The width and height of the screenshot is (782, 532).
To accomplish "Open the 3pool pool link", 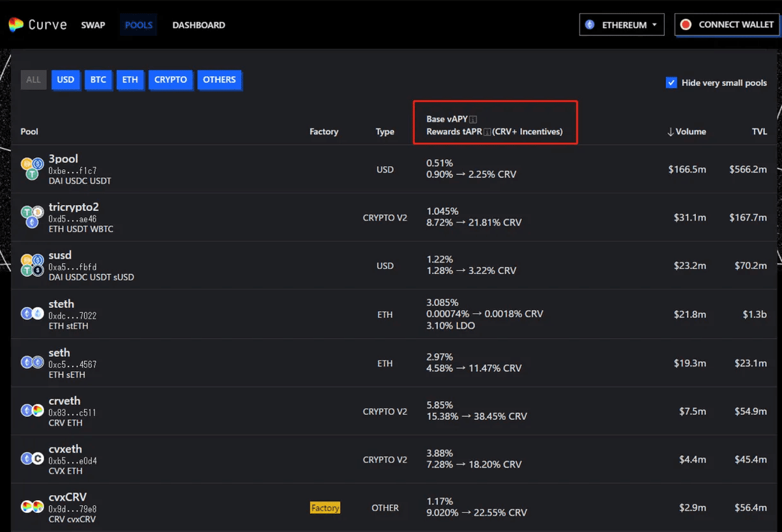I will [x=63, y=159].
